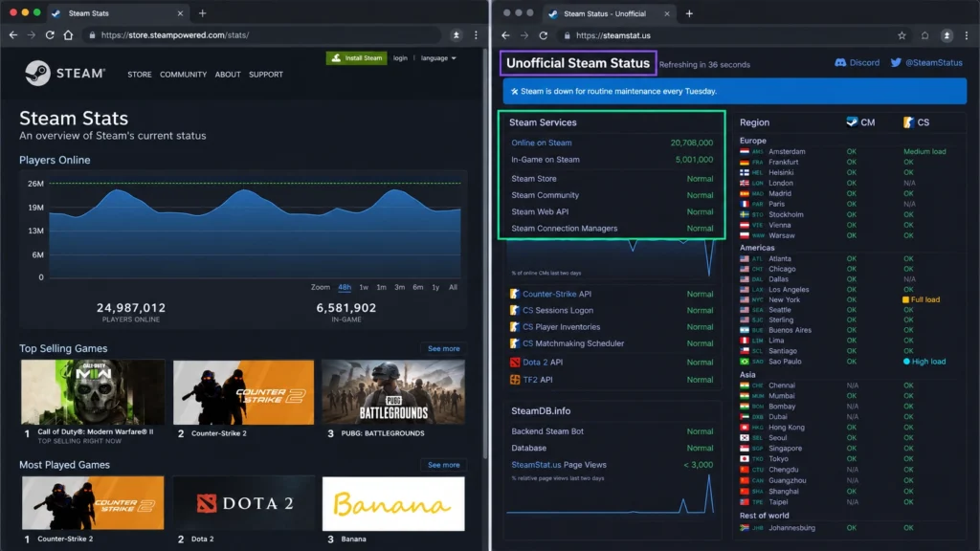This screenshot has width=980, height=551.
Task: Click the CS column icon in Region table
Action: (x=908, y=122)
